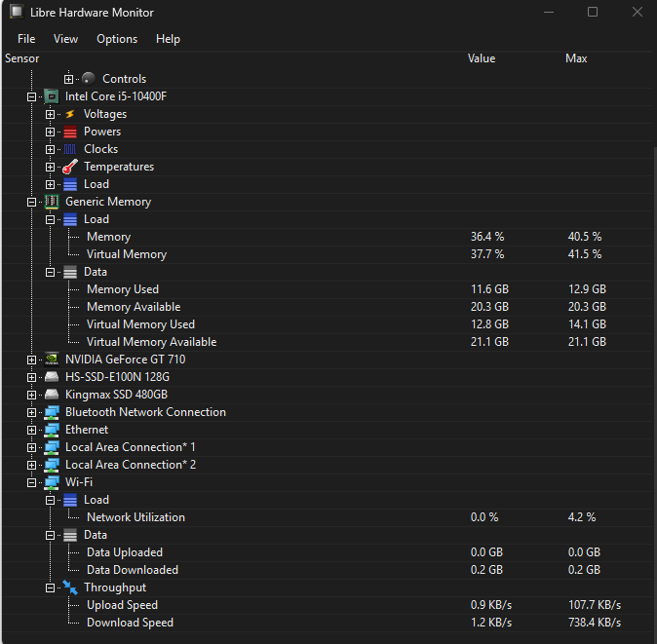Click the Libre Hardware Monitor title icon
Screen dimensions: 657x644
(x=17, y=12)
